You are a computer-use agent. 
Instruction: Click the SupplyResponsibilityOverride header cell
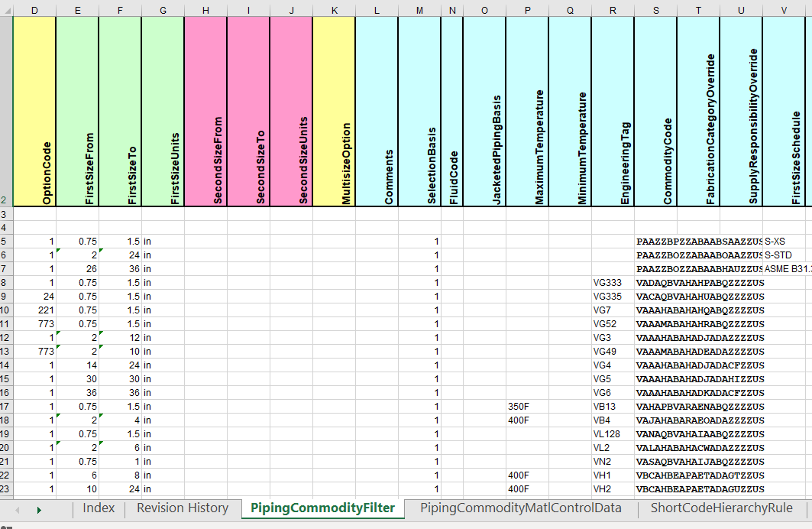tap(741, 112)
